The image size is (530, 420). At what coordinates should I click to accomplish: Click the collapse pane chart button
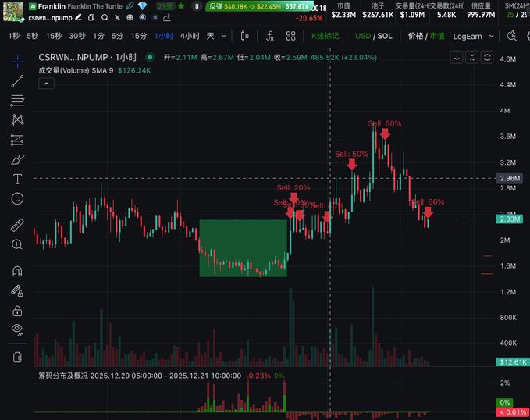[472, 58]
